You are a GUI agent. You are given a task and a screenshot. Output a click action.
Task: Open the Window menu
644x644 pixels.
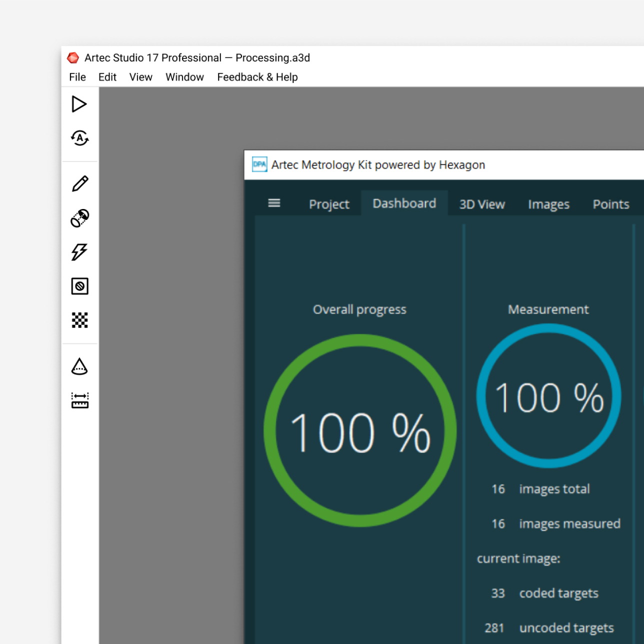(184, 77)
